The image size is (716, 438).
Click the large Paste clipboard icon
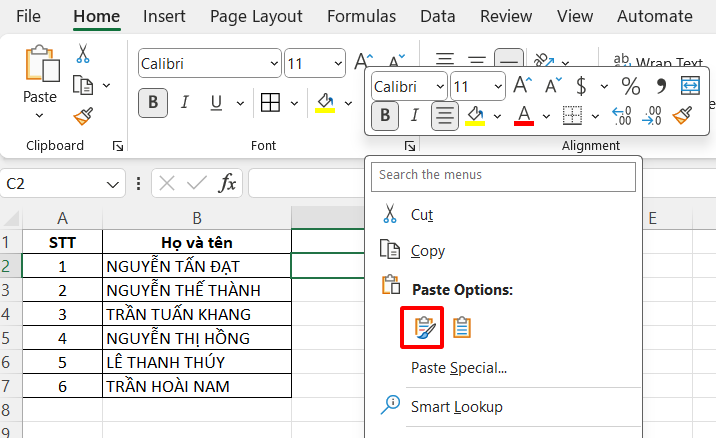[42, 63]
